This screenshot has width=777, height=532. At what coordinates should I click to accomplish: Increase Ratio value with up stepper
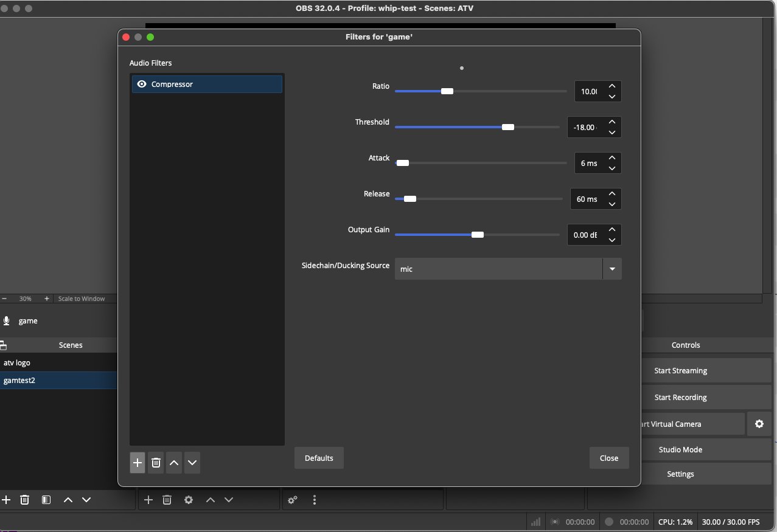tap(612, 86)
